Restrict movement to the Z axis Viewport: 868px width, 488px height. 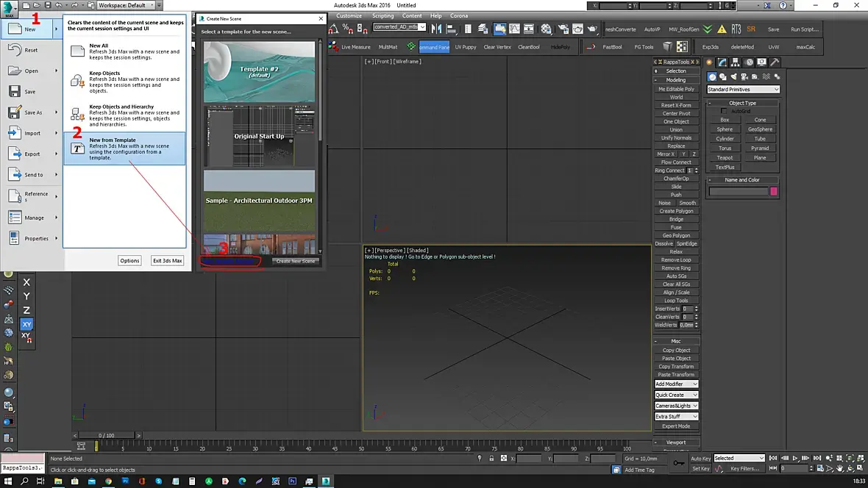pos(26,310)
